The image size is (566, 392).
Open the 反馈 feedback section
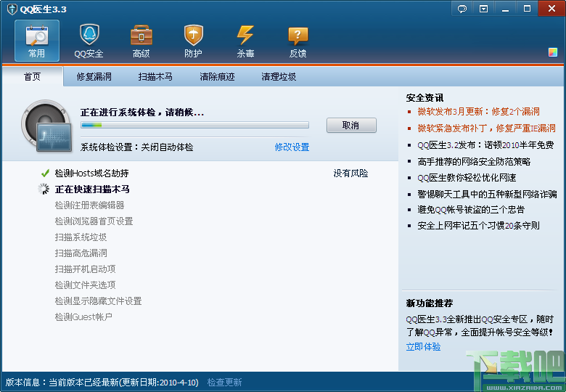tap(298, 41)
